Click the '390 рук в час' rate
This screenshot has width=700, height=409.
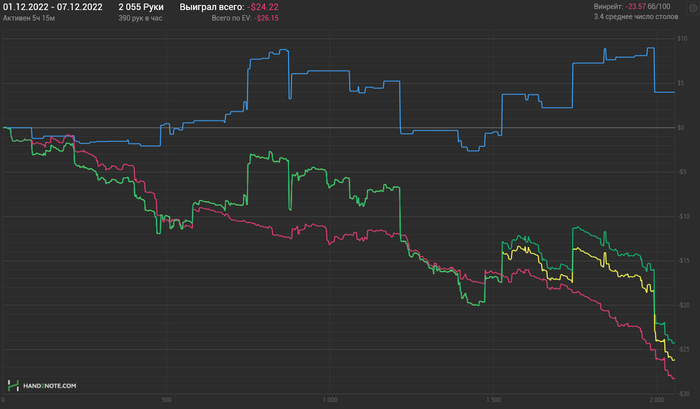pos(140,18)
